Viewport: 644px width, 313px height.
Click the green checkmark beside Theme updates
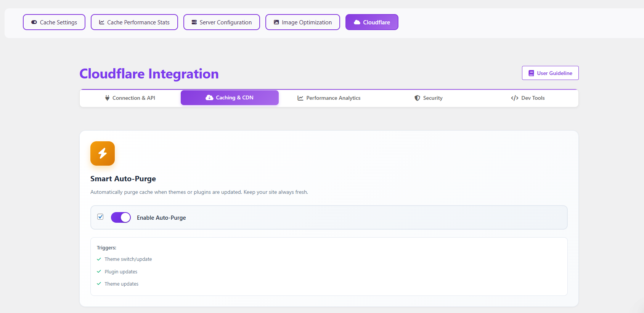coord(99,284)
